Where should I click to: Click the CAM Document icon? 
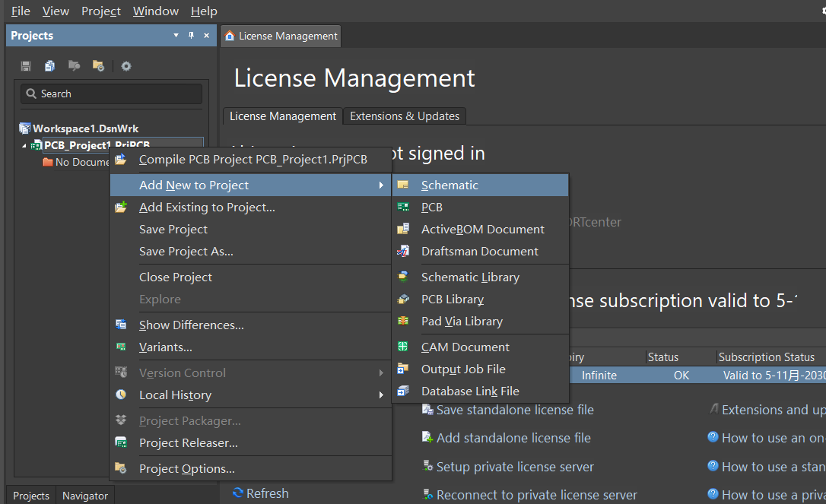tap(403, 347)
